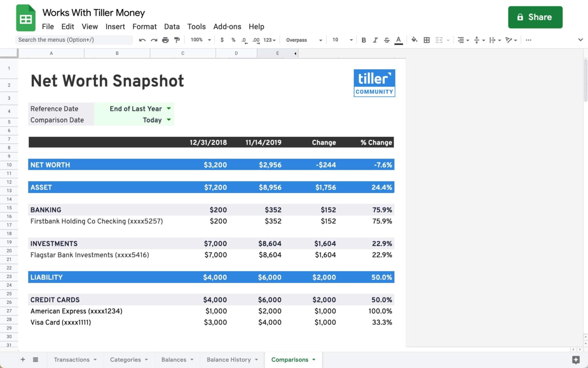Format selection as currency

222,40
